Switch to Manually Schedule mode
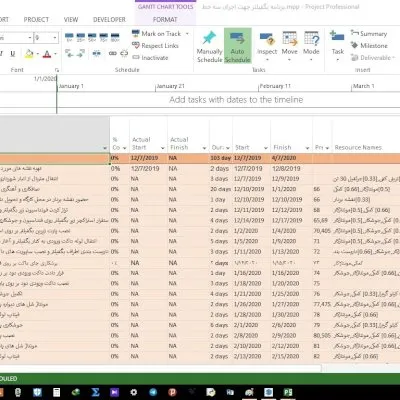The image size is (400, 400). (x=209, y=46)
